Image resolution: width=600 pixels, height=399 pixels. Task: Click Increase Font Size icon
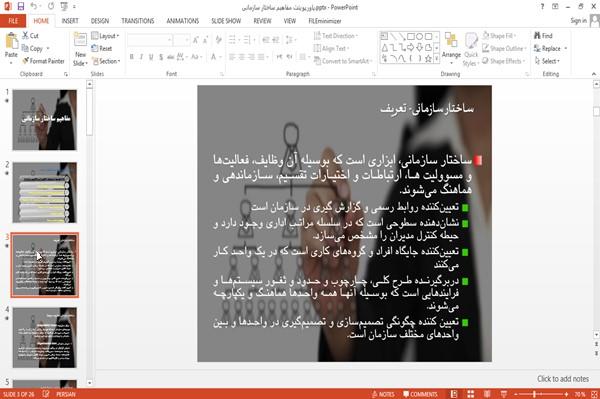[196, 40]
